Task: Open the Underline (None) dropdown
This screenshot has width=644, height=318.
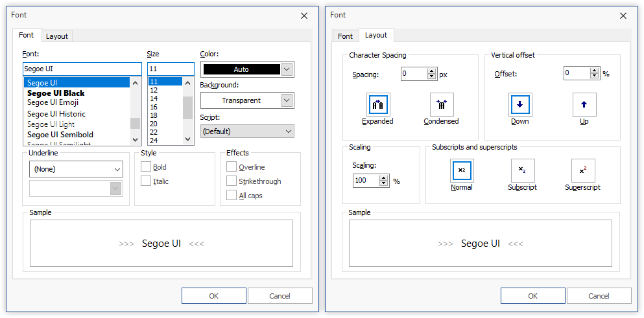Action: point(76,169)
